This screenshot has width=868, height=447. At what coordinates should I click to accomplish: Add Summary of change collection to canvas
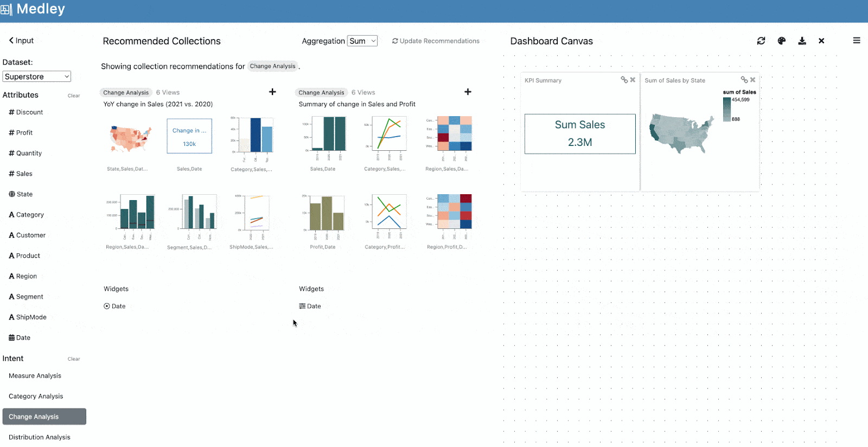point(468,92)
